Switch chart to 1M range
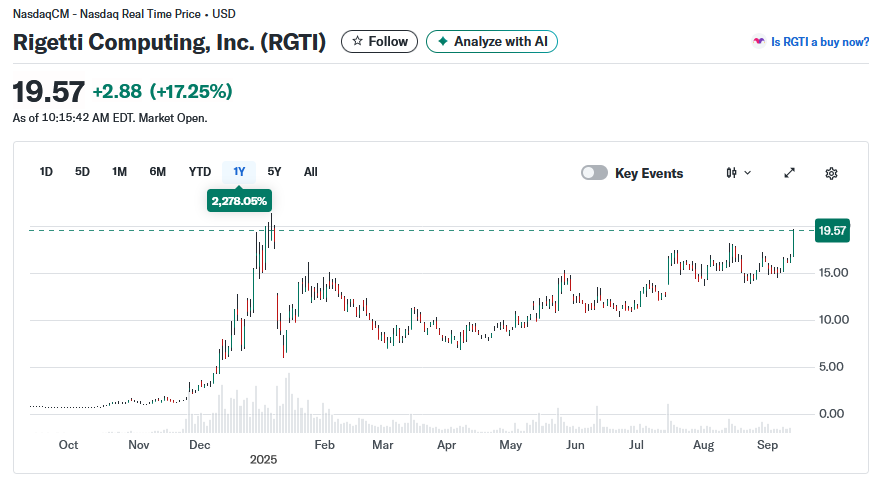The image size is (880, 480). click(x=119, y=172)
